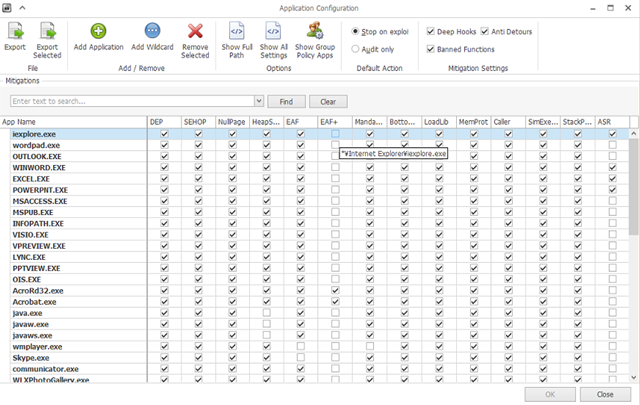Click the Clear button
The height and width of the screenshot is (405, 640).
(328, 102)
